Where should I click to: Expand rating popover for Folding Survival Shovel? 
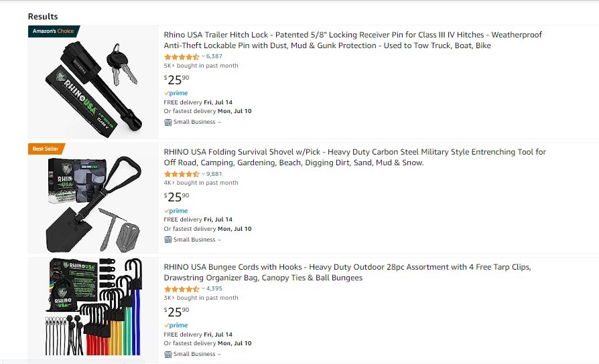click(203, 174)
